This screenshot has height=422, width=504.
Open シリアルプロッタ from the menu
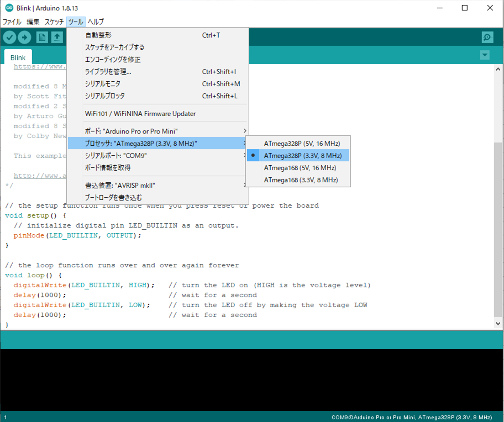pos(158,96)
